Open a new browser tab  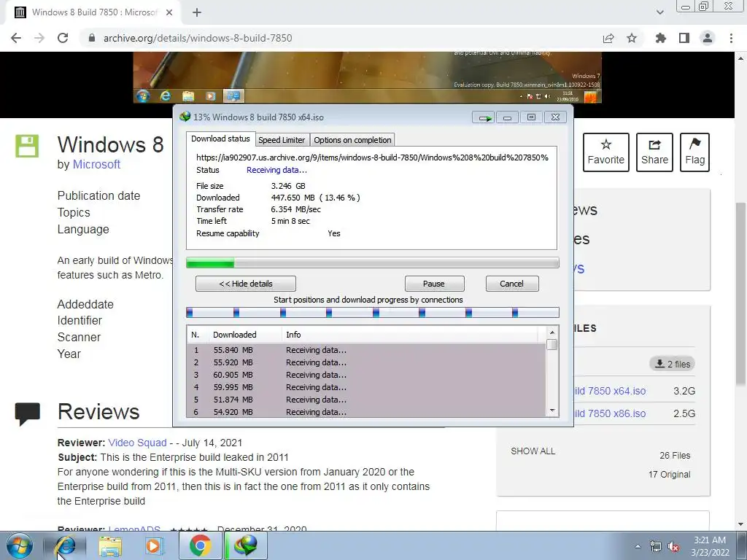coord(197,12)
